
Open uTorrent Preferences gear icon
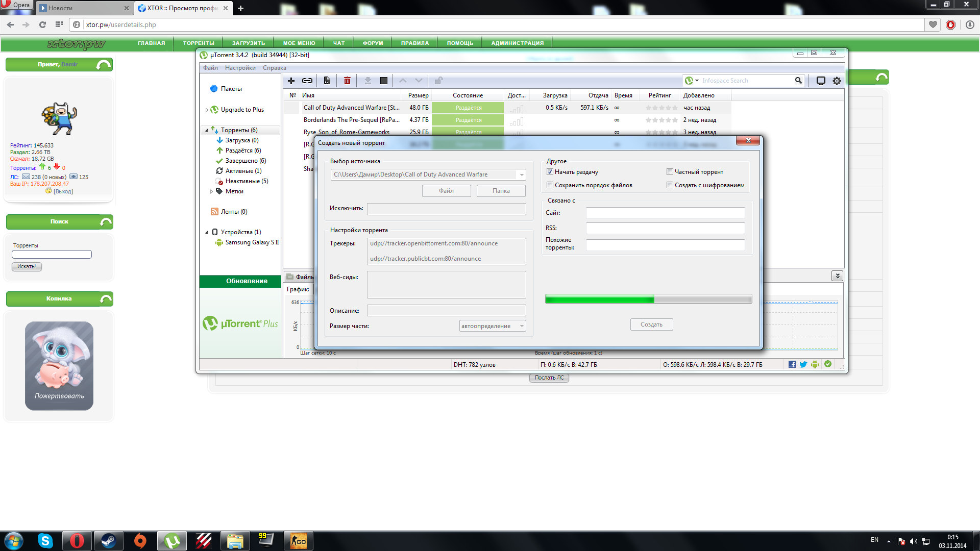(837, 81)
